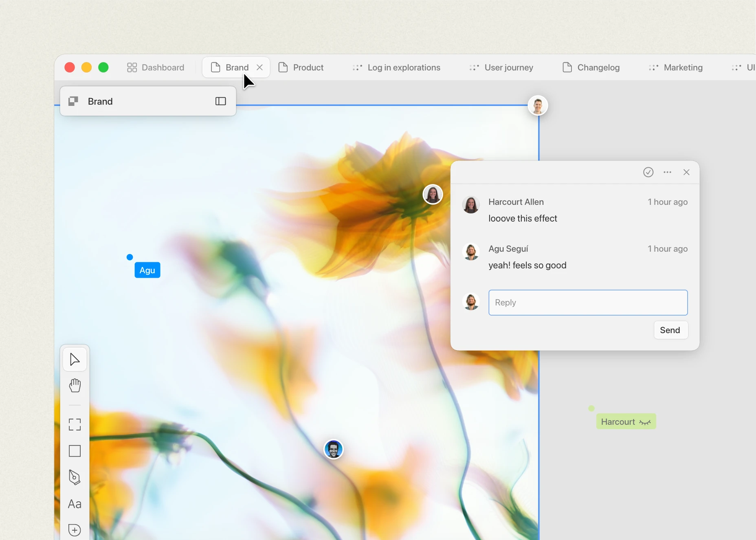This screenshot has width=756, height=540.
Task: Click the Brand title text
Action: 100,101
